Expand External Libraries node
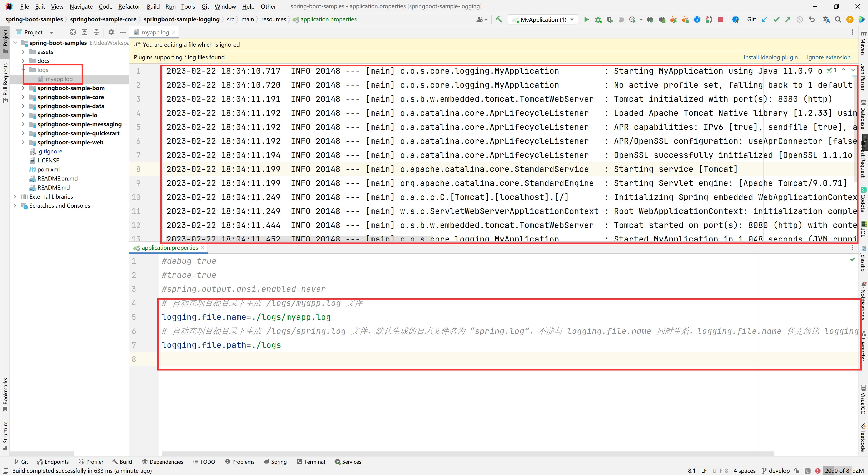Image resolution: width=868 pixels, height=475 pixels. pyautogui.click(x=15, y=197)
